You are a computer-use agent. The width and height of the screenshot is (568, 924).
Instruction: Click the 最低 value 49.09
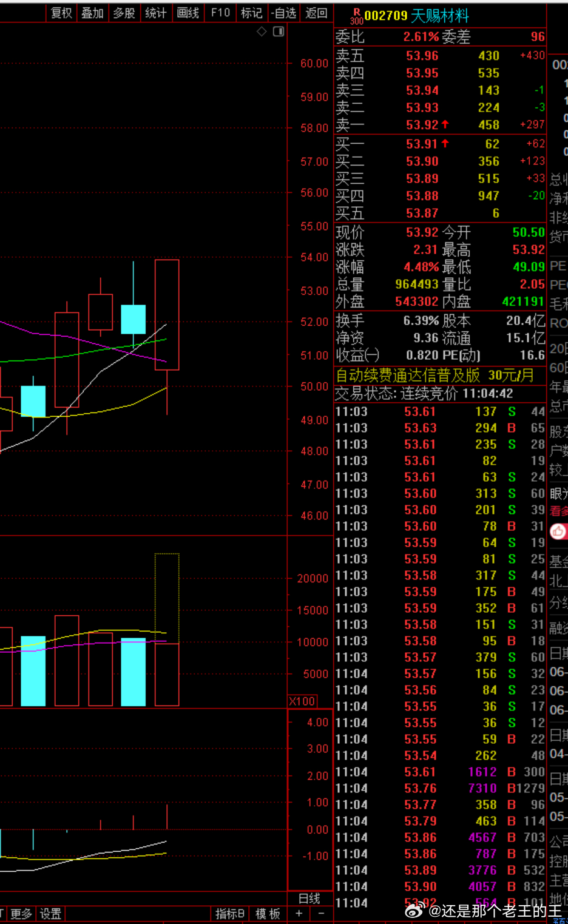(x=529, y=267)
